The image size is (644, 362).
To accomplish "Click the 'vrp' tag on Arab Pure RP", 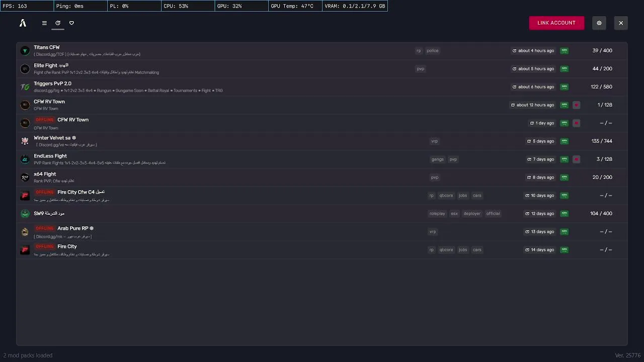I will [433, 232].
